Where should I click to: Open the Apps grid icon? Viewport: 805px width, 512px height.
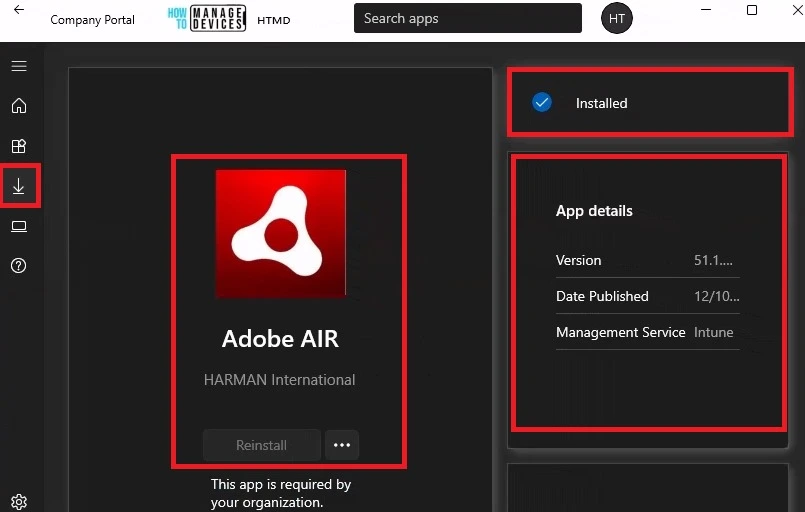19,146
